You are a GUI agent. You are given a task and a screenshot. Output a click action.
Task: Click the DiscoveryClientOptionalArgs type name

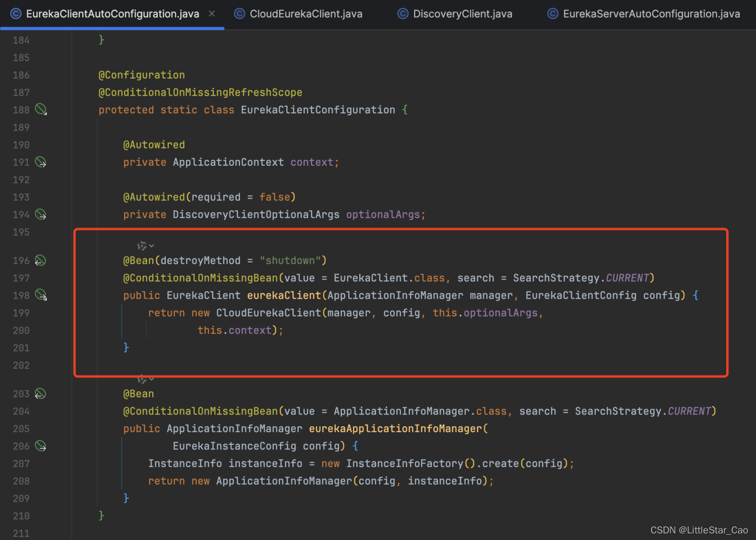(x=256, y=215)
